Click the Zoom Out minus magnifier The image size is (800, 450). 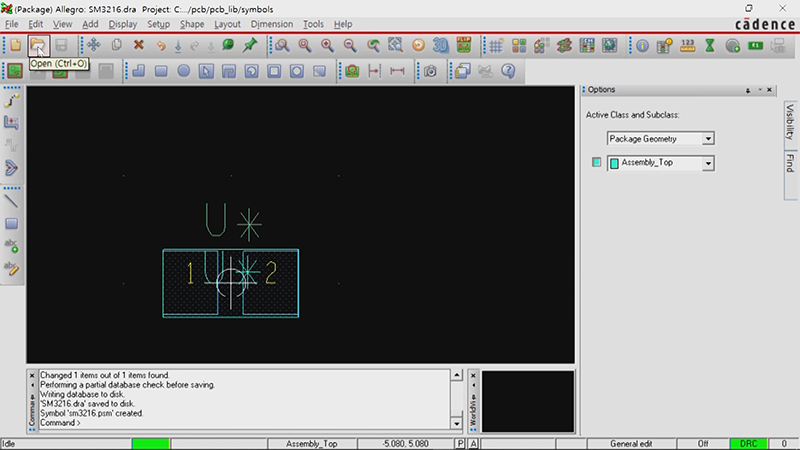coord(349,45)
